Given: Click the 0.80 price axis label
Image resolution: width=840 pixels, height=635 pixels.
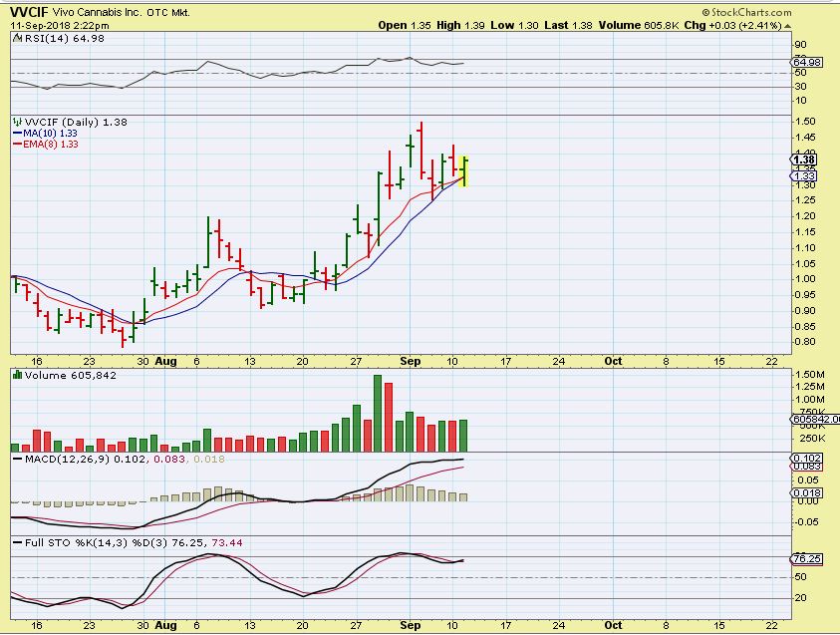Looking at the screenshot, I should (806, 341).
